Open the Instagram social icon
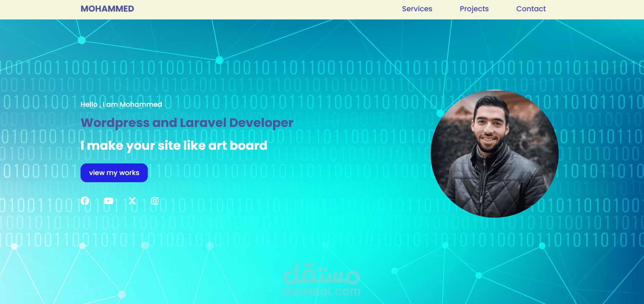Image resolution: width=644 pixels, height=304 pixels. click(155, 201)
